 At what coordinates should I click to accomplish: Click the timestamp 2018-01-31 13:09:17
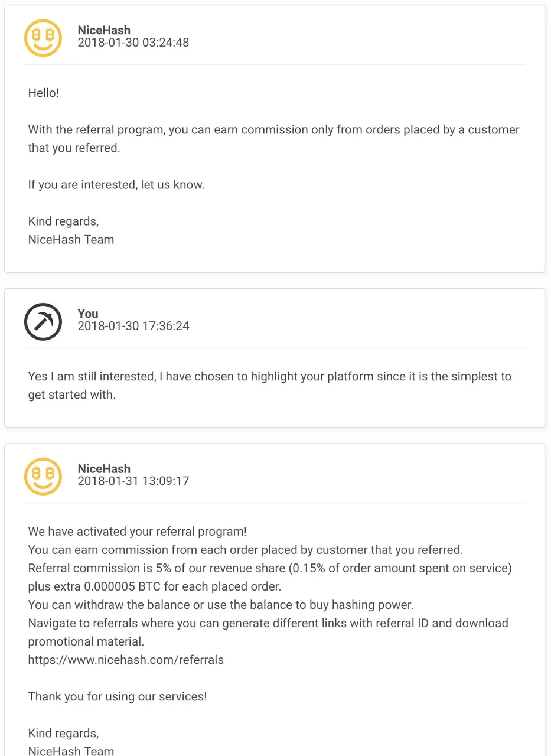[x=133, y=481]
